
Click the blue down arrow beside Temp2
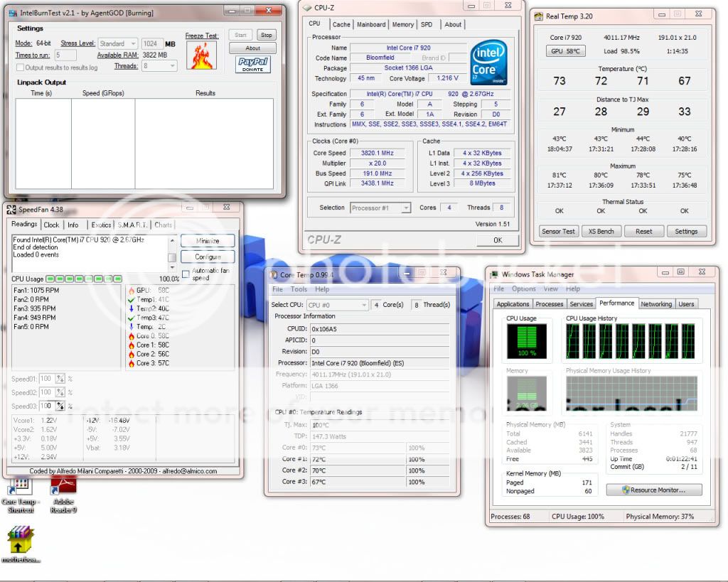click(132, 308)
